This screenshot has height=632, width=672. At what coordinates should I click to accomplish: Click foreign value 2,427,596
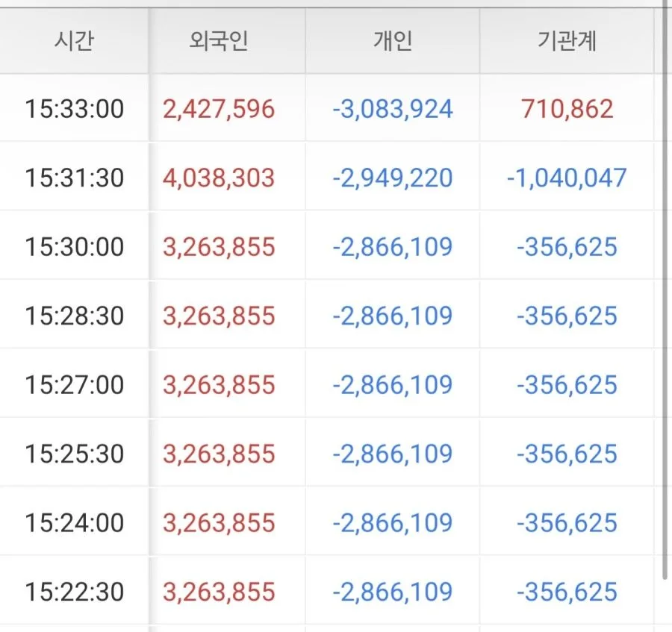[x=219, y=109]
